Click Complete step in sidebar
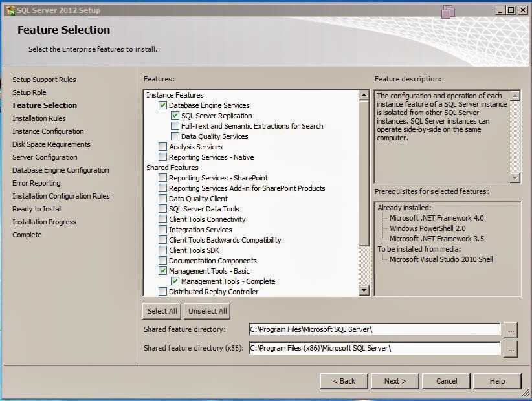Screen dimensions: 532x401 (x=27, y=235)
